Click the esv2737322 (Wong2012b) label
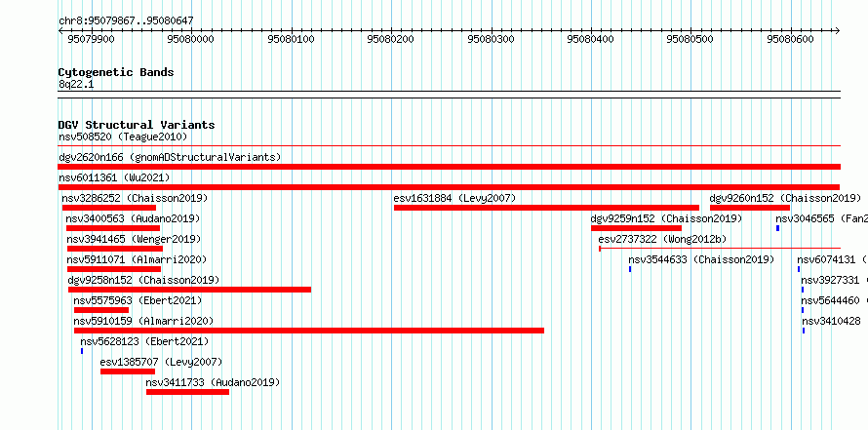 [662, 239]
